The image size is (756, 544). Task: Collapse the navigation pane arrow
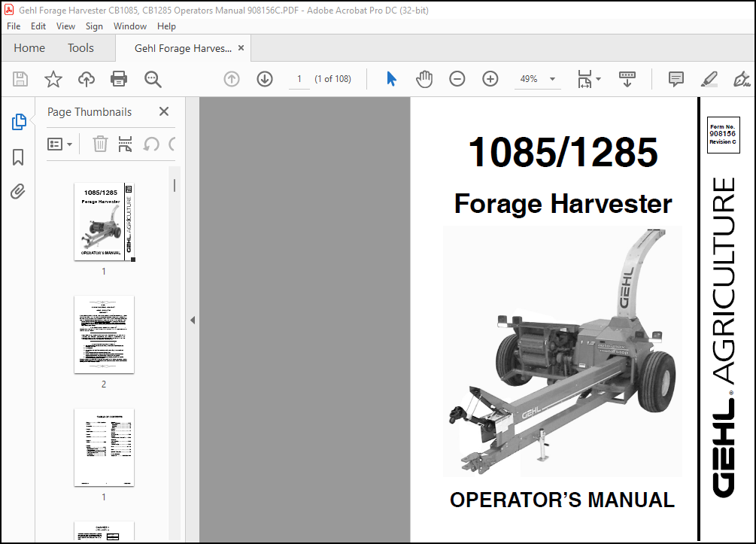point(193,320)
